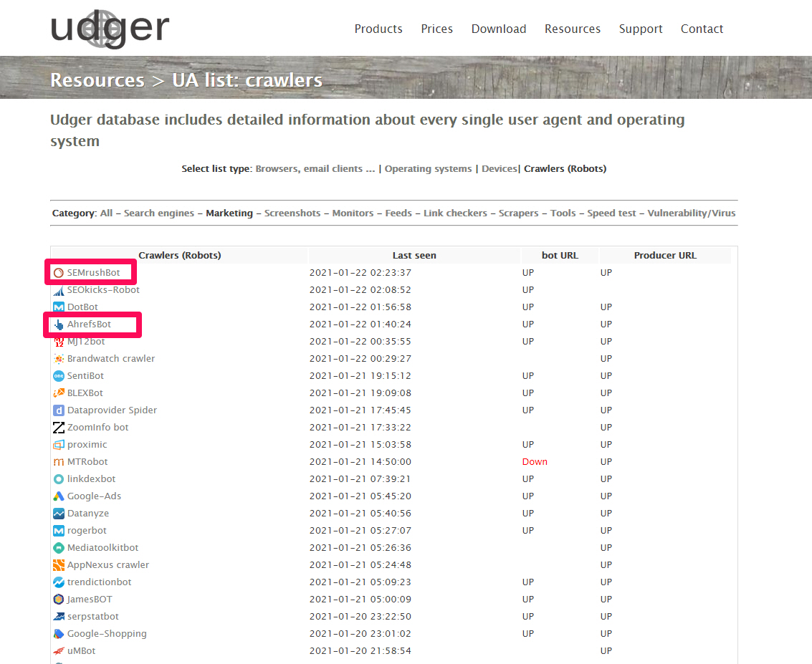Click the AhrefsBot hand icon
Viewport: 812px width, 664px height.
pyautogui.click(x=59, y=324)
